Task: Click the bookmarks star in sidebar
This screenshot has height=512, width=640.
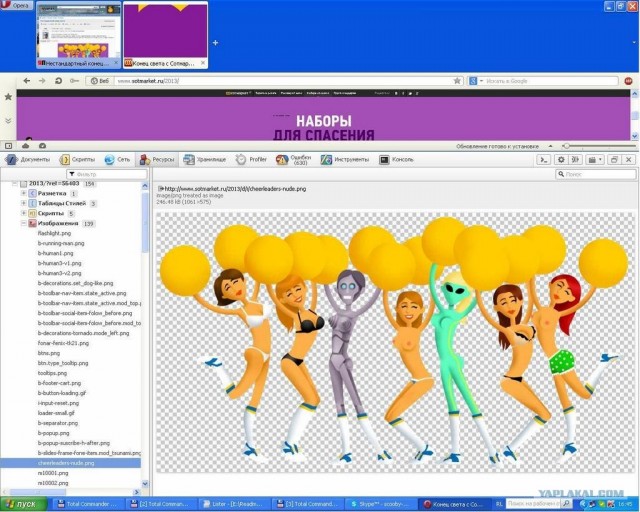Action: (x=8, y=97)
